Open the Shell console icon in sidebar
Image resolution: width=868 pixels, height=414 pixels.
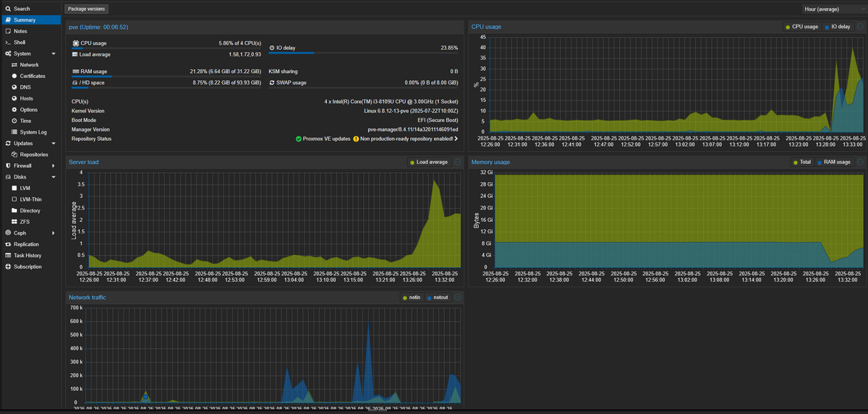[7, 43]
